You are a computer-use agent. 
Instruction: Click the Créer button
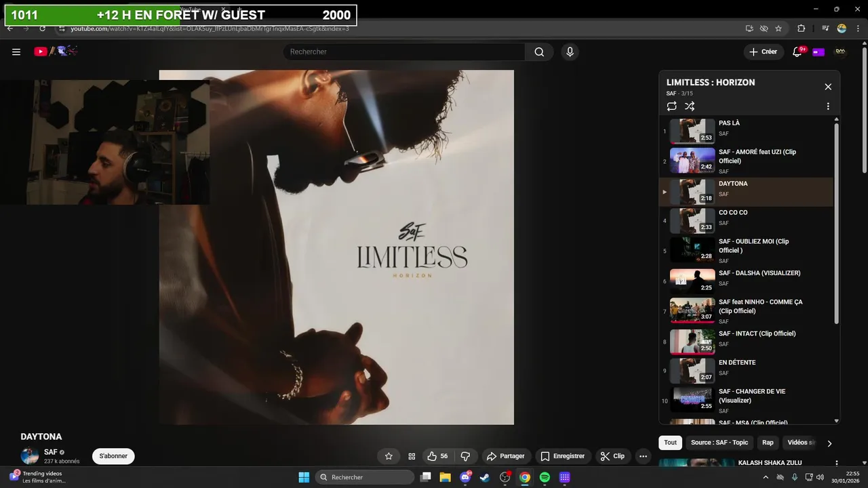pyautogui.click(x=764, y=52)
